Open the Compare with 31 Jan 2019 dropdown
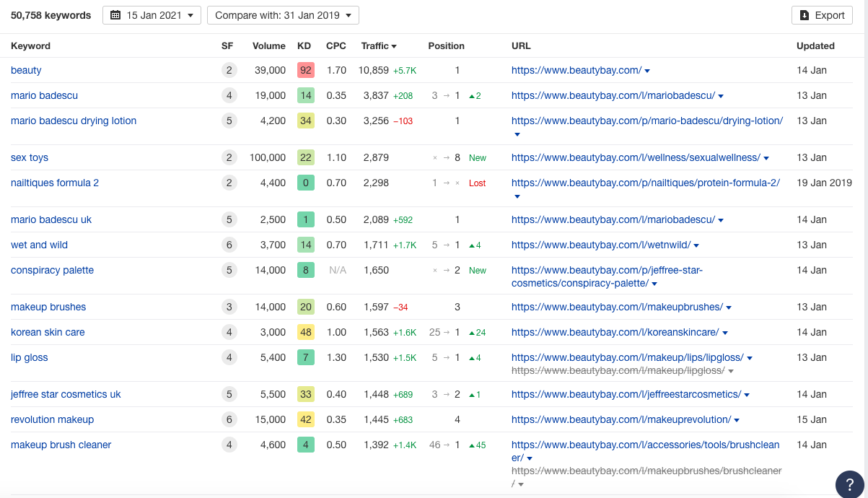Viewport: 868px width, 498px height. pos(283,15)
